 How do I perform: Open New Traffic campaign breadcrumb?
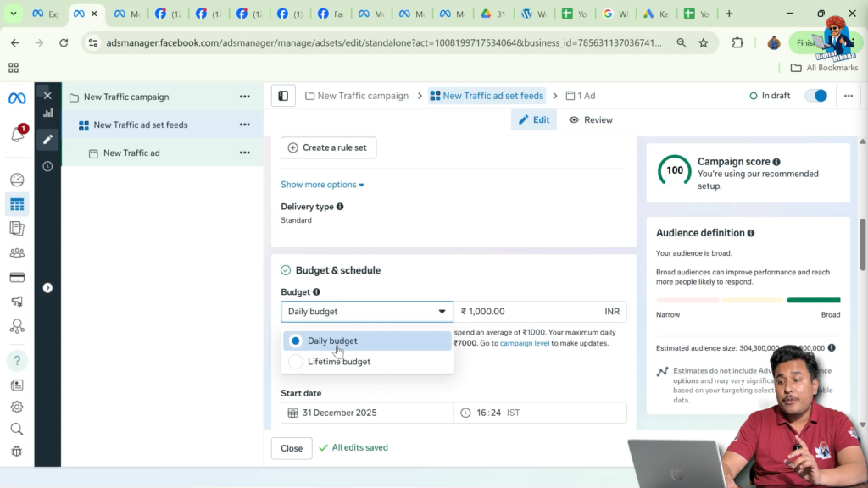[363, 96]
